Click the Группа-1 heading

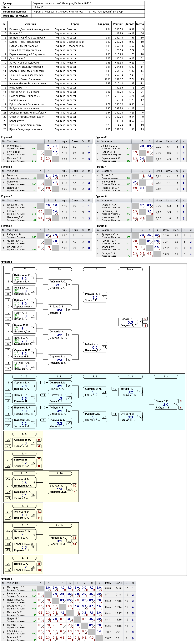(x=7, y=137)
